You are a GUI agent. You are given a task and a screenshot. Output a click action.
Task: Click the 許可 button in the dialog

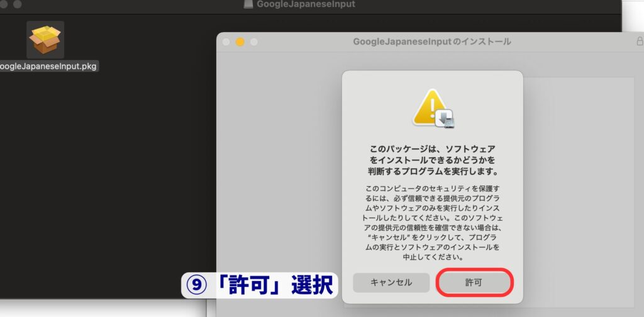[x=474, y=282]
